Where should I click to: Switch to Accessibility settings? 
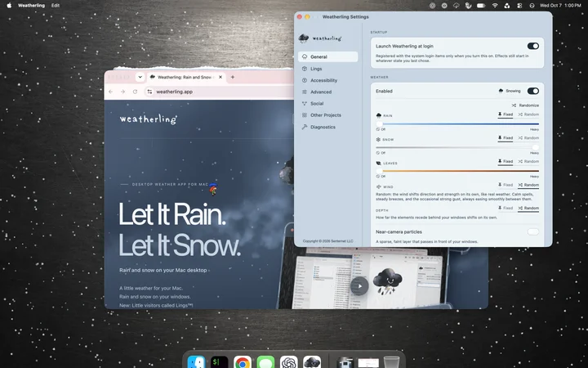tap(327, 80)
